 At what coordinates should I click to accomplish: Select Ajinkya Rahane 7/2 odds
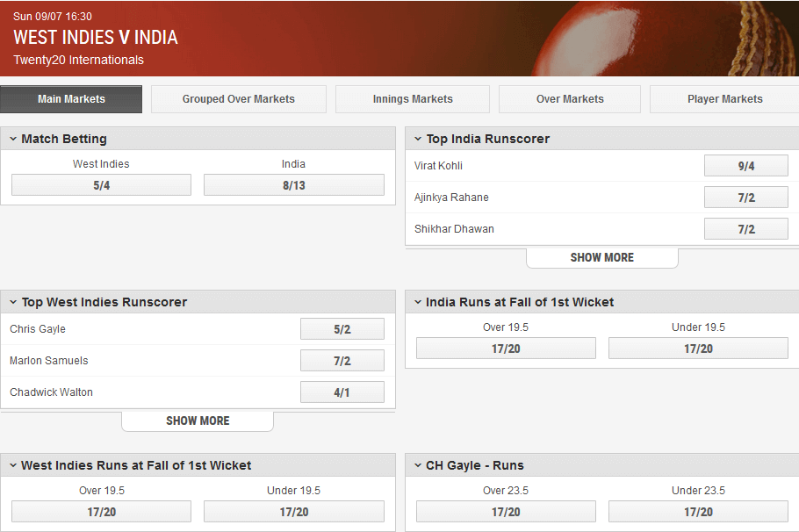pos(746,198)
